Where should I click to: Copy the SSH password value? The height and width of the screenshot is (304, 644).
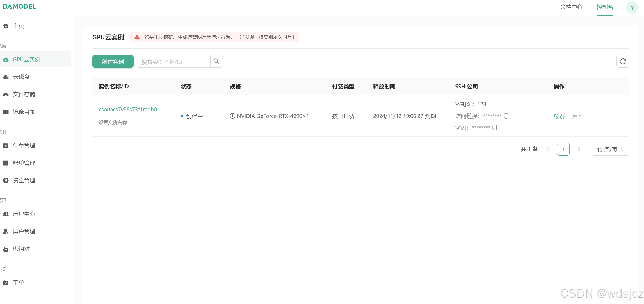point(495,128)
